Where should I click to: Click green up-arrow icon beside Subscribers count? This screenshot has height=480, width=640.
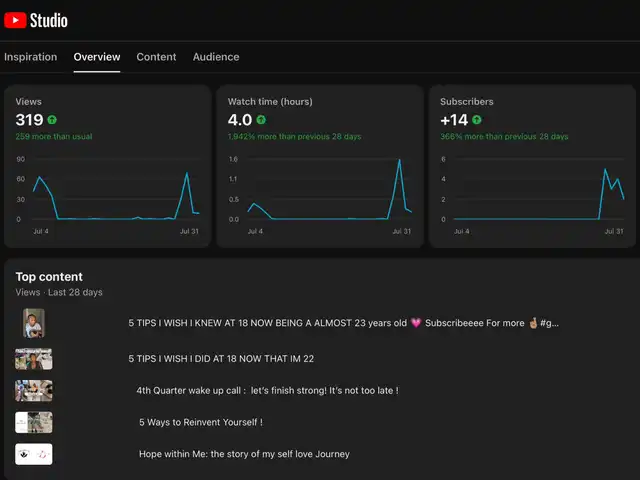click(x=477, y=120)
